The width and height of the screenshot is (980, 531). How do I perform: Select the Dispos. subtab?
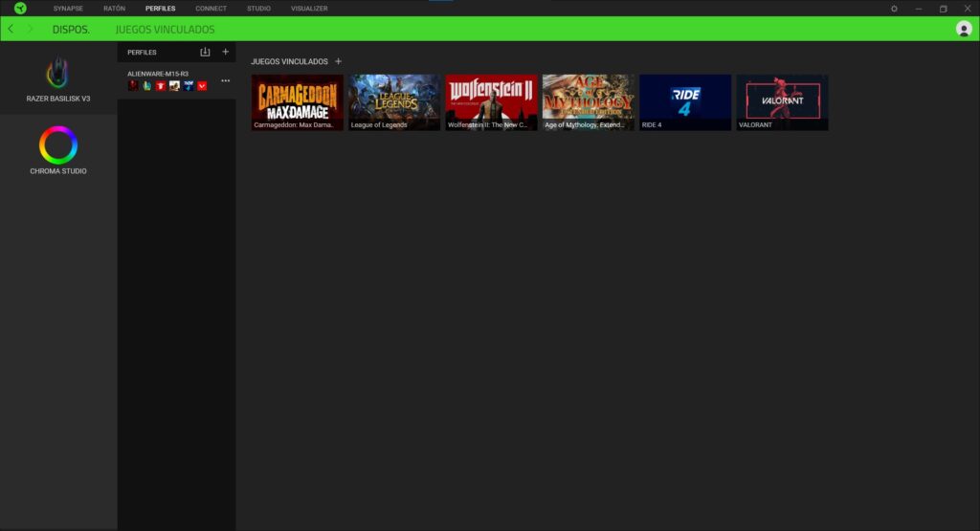point(71,29)
